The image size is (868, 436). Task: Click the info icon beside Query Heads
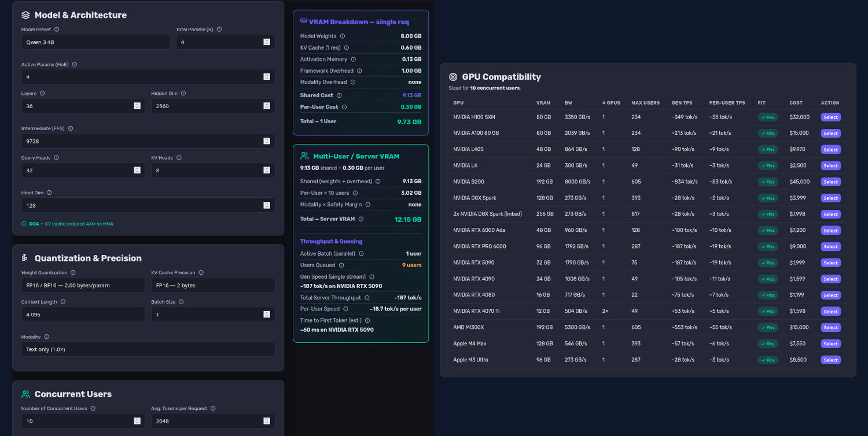[x=57, y=158]
